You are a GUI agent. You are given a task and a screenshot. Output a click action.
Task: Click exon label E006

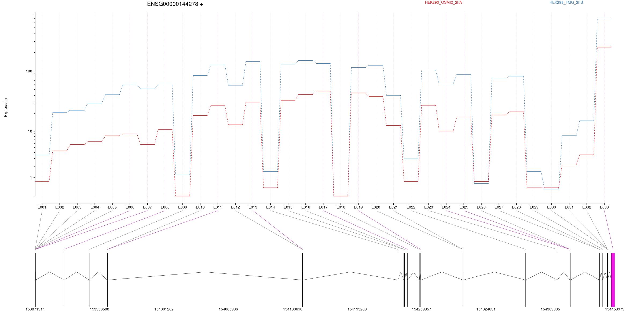(x=130, y=207)
